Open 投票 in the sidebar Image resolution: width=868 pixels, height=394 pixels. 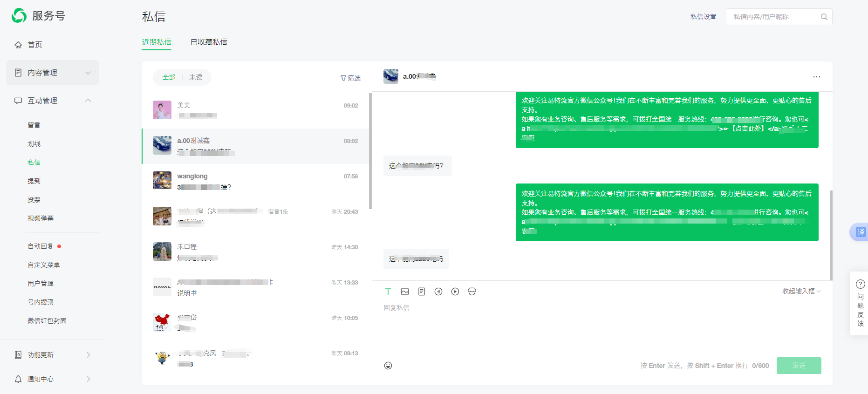point(34,200)
